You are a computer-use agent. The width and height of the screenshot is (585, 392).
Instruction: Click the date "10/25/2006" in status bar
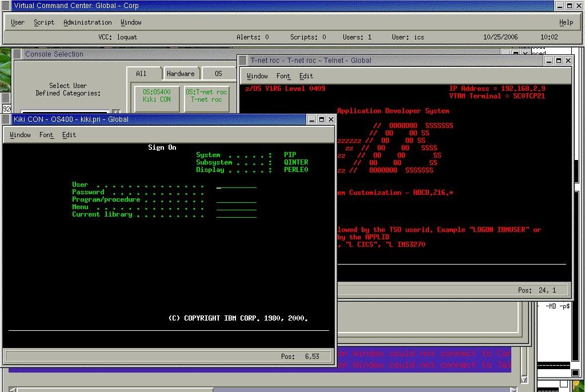tap(500, 37)
